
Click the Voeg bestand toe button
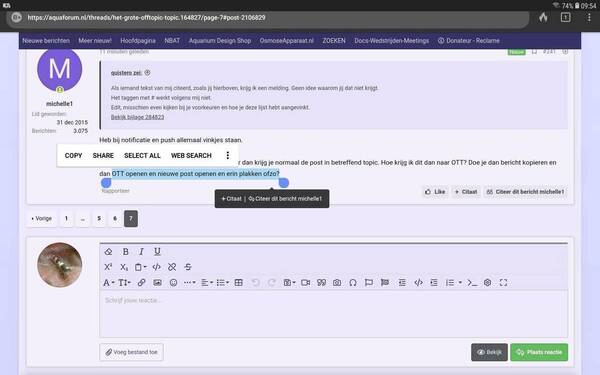tap(131, 352)
